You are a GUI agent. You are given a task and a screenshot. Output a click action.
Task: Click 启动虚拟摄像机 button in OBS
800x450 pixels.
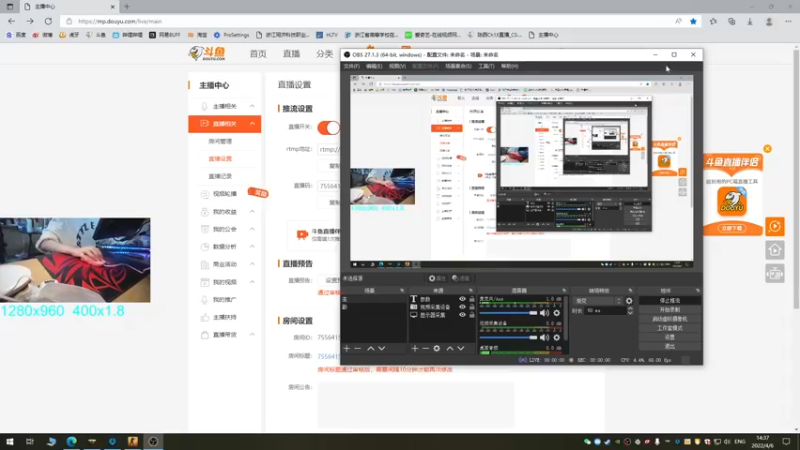669,319
